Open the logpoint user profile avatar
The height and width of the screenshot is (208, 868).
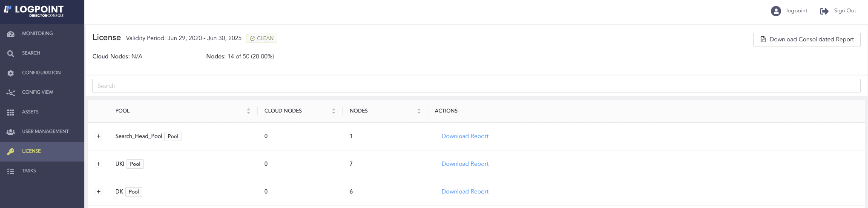(x=776, y=11)
